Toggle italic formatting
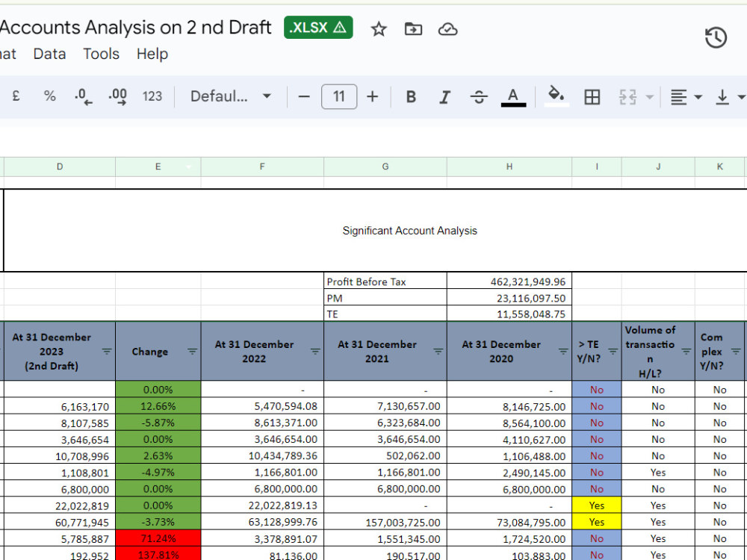747x560 pixels. [444, 96]
